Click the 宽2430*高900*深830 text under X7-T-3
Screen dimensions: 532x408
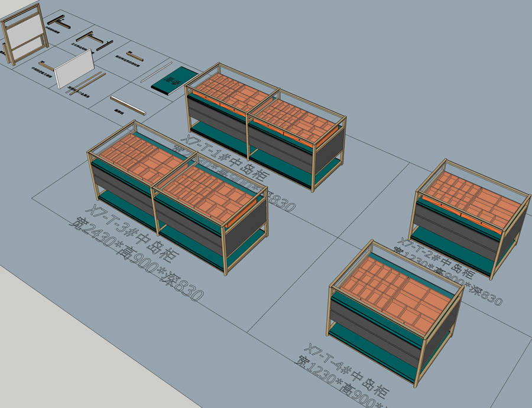136,260
